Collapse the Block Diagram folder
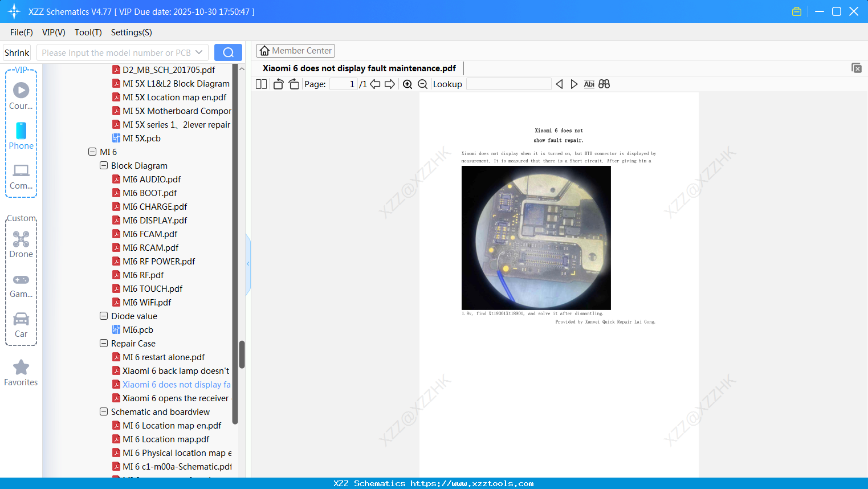The width and height of the screenshot is (868, 489). pos(104,166)
